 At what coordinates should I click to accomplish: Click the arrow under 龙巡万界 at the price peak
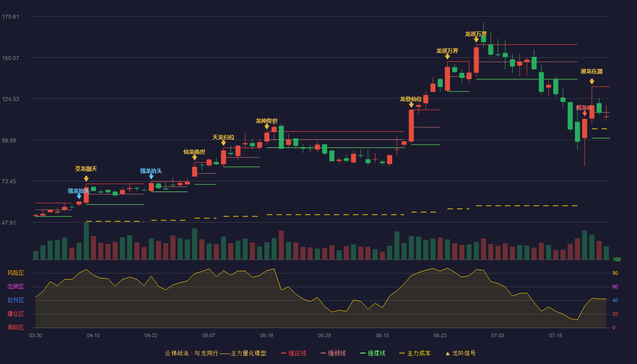(476, 40)
